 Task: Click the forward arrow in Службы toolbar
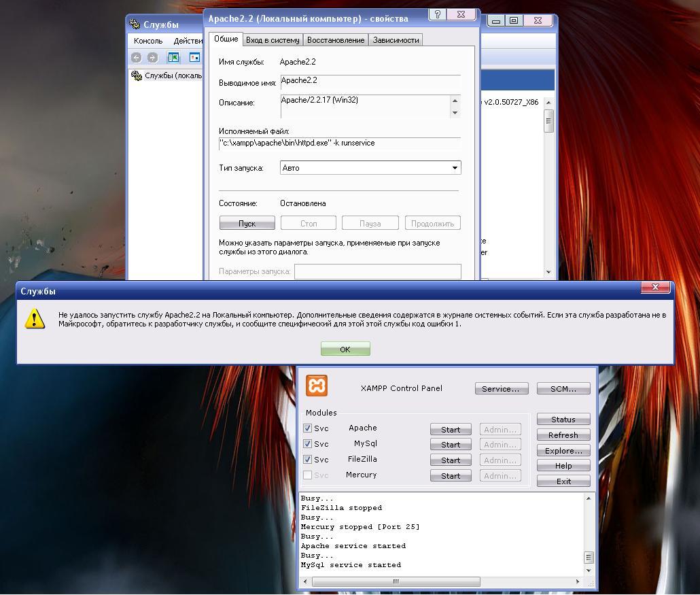point(153,58)
